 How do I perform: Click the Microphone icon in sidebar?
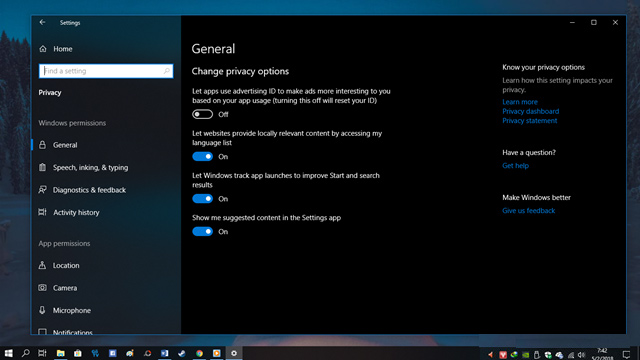click(x=42, y=310)
